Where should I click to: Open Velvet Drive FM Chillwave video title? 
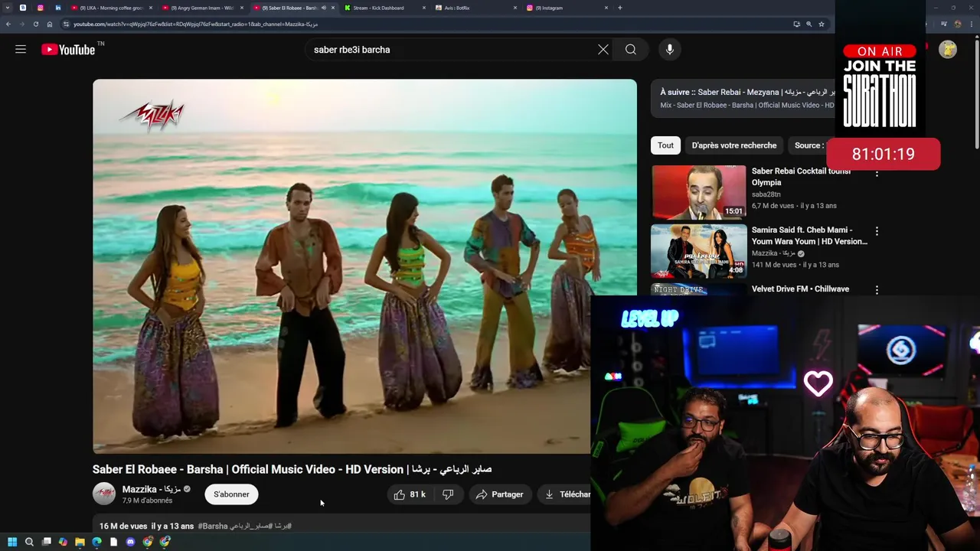point(800,289)
